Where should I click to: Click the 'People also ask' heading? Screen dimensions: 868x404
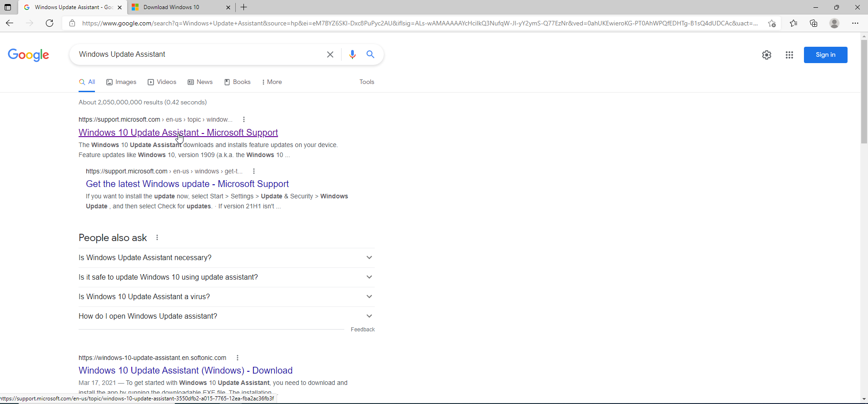(113, 238)
